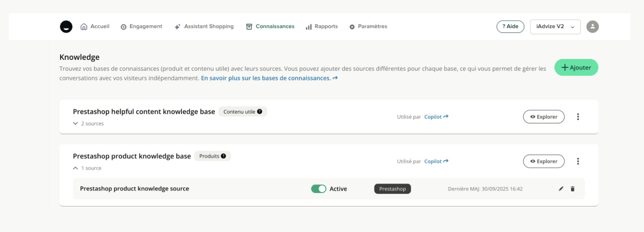Image resolution: width=644 pixels, height=232 pixels.
Task: Edit the Prestashop product knowledge source
Action: click(x=561, y=189)
